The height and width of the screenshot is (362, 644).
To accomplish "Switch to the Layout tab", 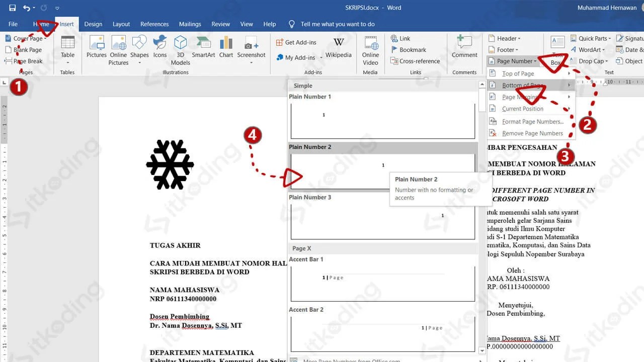I will (x=121, y=24).
